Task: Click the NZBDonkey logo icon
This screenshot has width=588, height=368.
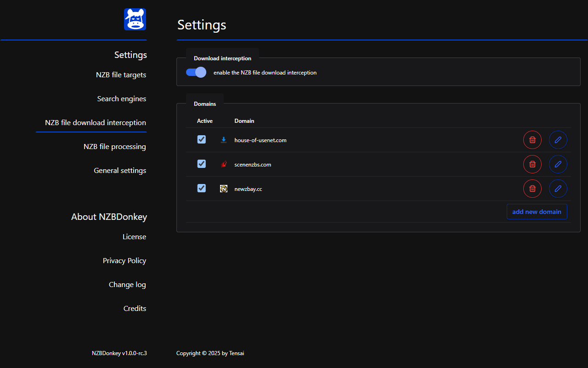Action: point(135,19)
